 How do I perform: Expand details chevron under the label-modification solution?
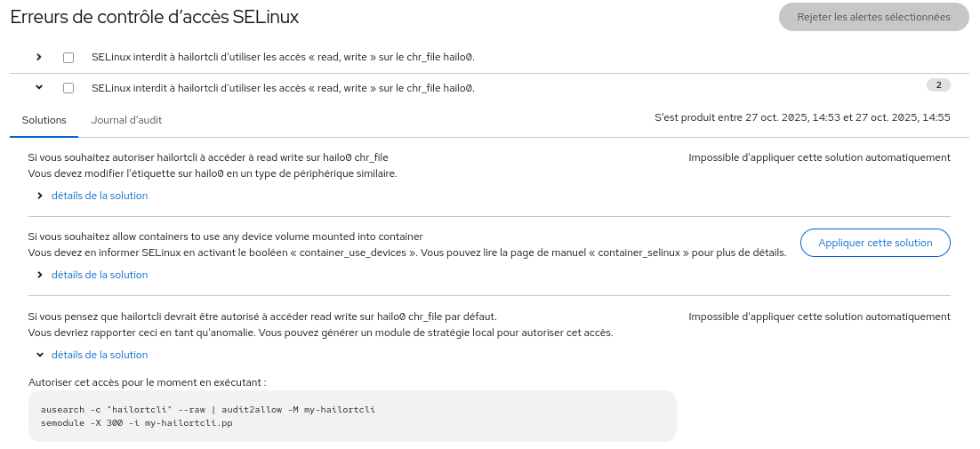[40, 196]
